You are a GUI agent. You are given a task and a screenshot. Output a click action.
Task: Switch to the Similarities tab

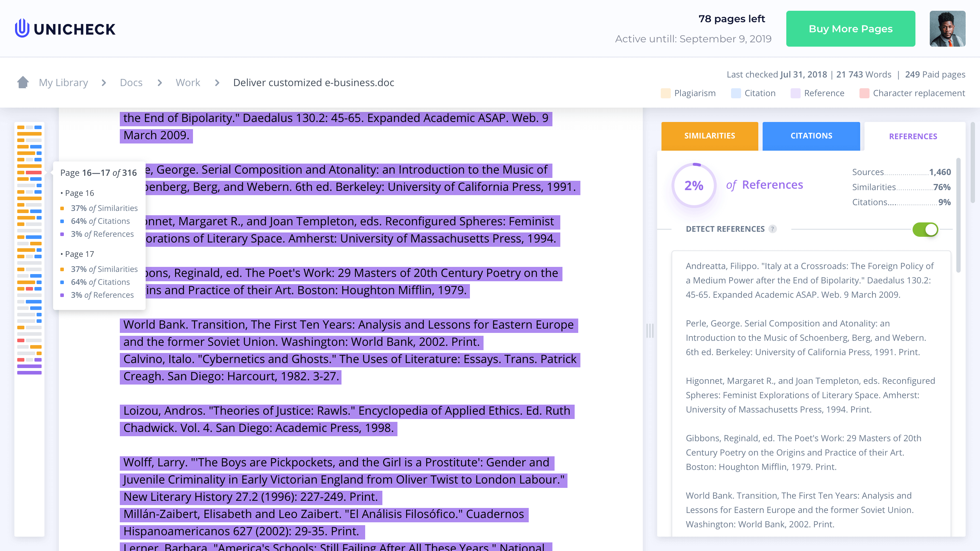pos(710,136)
